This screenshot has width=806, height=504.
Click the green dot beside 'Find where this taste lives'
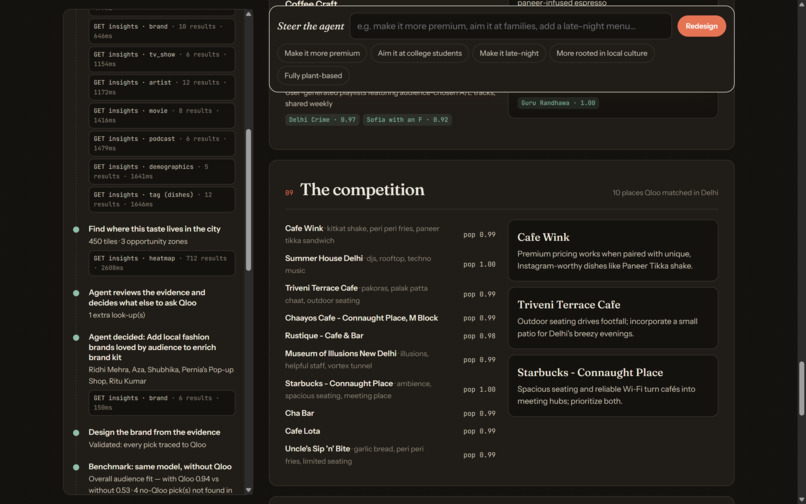point(76,229)
